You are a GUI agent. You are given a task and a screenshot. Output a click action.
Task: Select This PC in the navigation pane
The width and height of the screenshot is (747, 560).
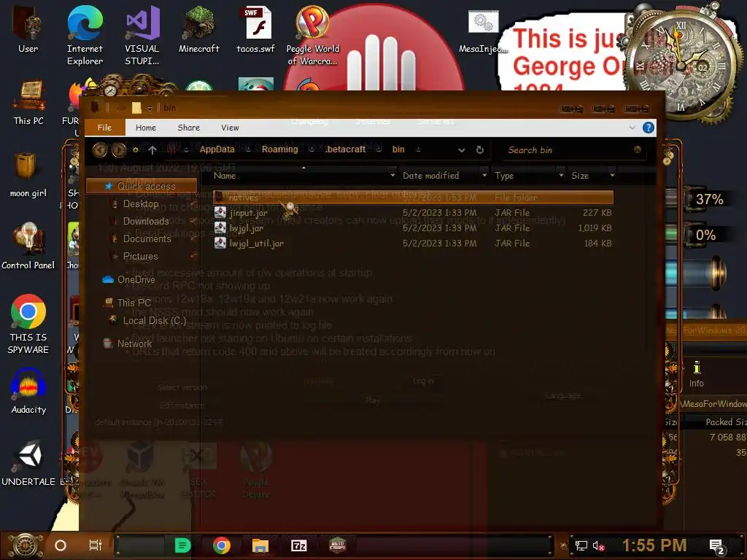133,303
